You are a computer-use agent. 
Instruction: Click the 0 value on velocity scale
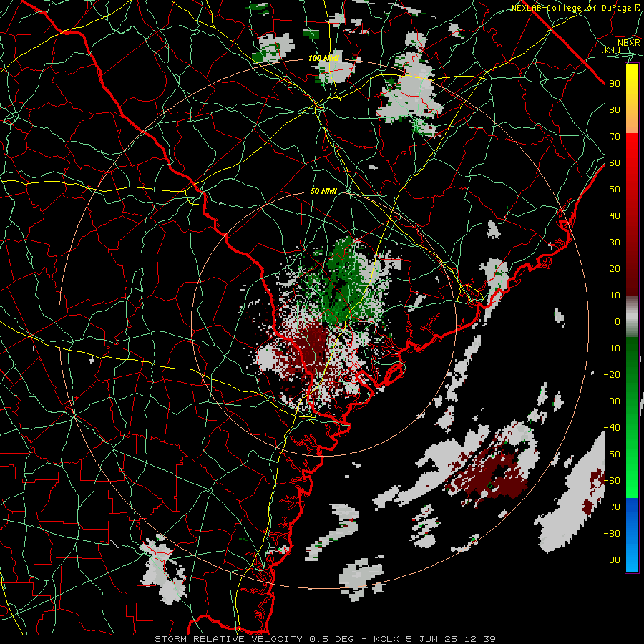(618, 321)
